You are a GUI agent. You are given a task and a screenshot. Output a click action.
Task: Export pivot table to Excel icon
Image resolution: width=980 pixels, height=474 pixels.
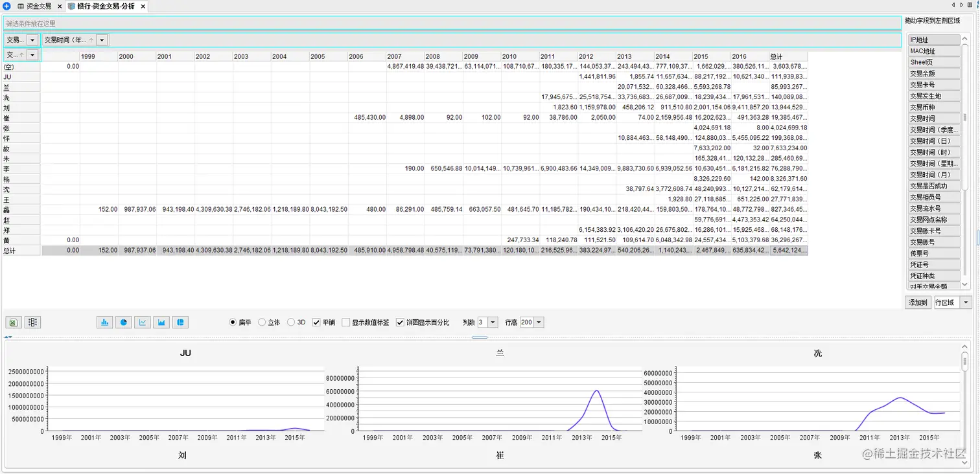click(x=13, y=322)
